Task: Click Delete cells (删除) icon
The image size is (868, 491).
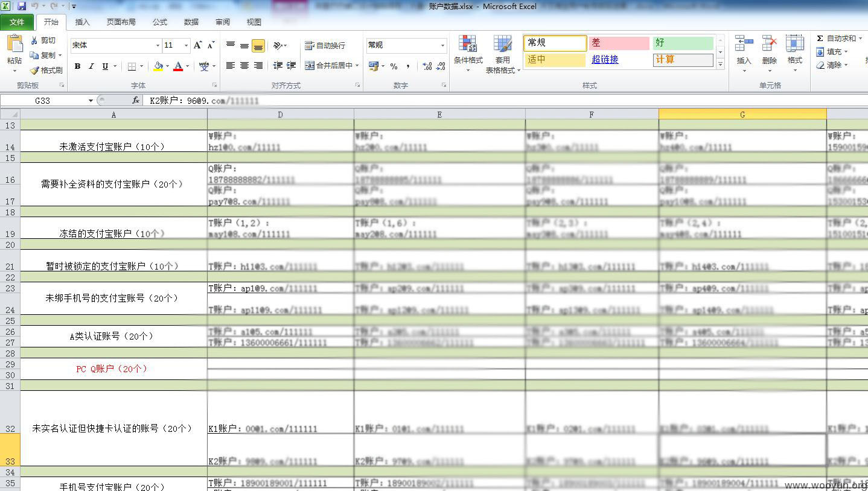Action: click(770, 43)
